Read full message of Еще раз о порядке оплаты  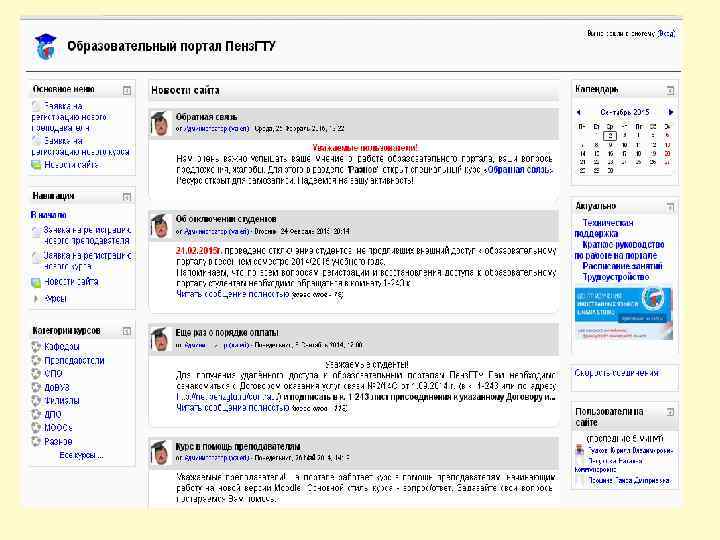coord(232,407)
